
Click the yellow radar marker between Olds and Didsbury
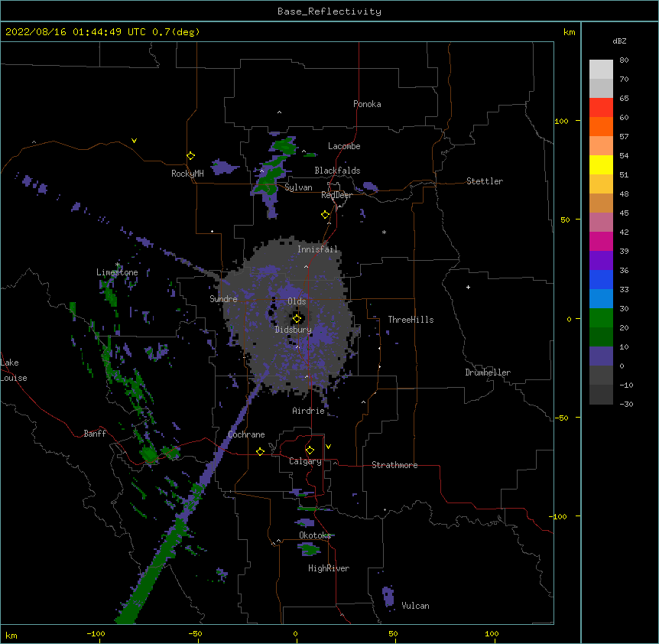pyautogui.click(x=297, y=319)
